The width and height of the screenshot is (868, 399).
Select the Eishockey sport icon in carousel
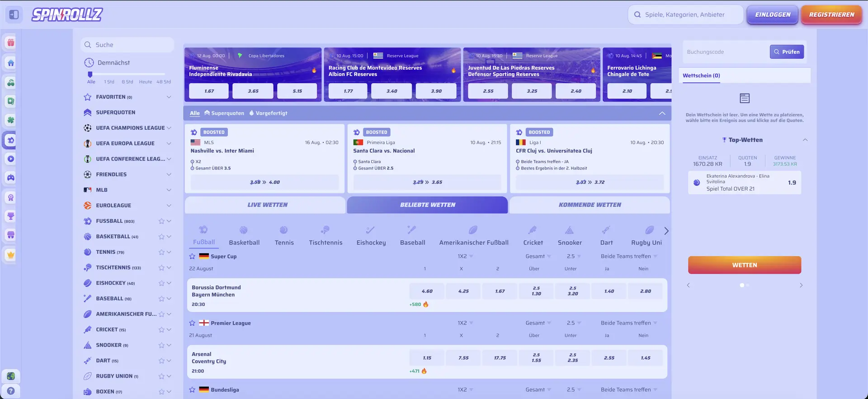pos(371,230)
